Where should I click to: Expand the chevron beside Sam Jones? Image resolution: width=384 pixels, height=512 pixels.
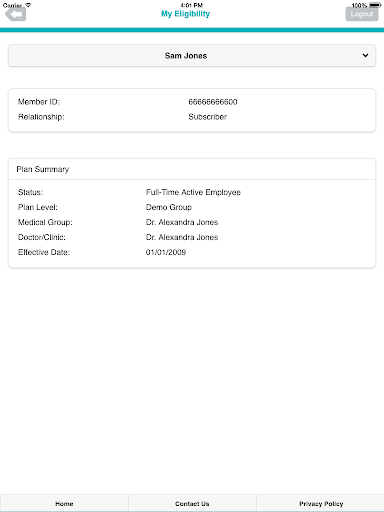(x=365, y=56)
